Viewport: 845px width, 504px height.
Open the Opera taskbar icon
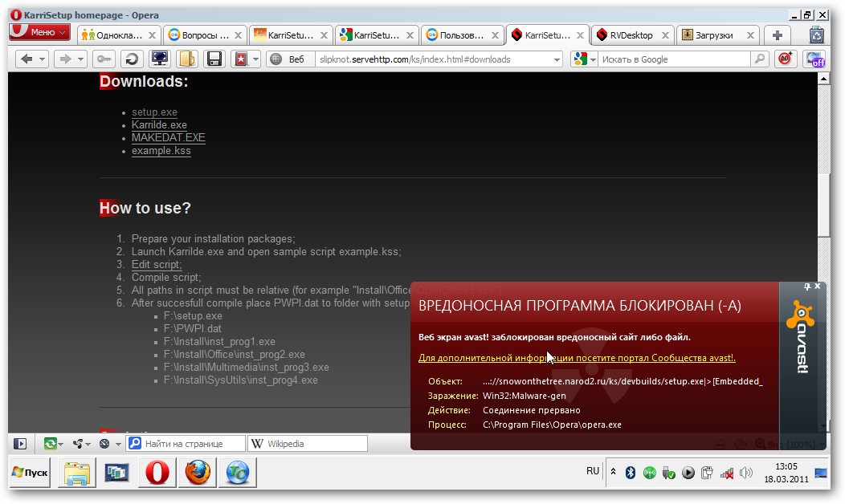pos(157,473)
